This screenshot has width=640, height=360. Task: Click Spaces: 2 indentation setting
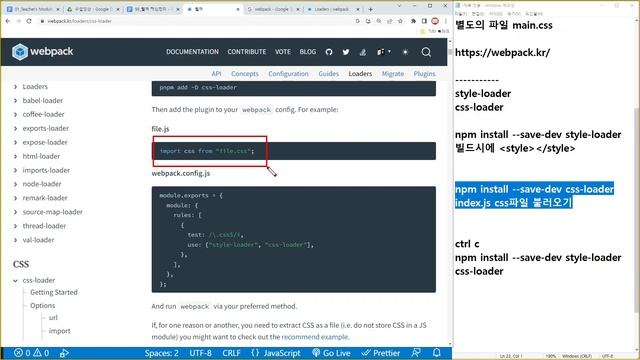pyautogui.click(x=161, y=353)
